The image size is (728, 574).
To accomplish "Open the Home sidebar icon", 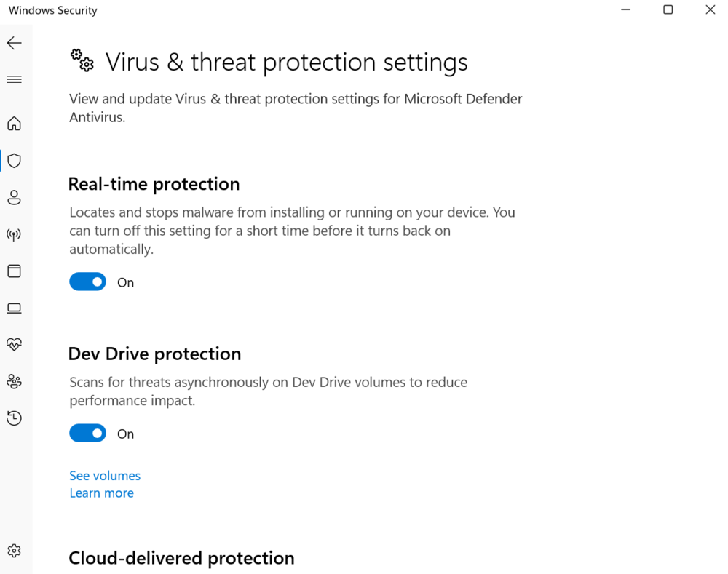I will pyautogui.click(x=15, y=124).
